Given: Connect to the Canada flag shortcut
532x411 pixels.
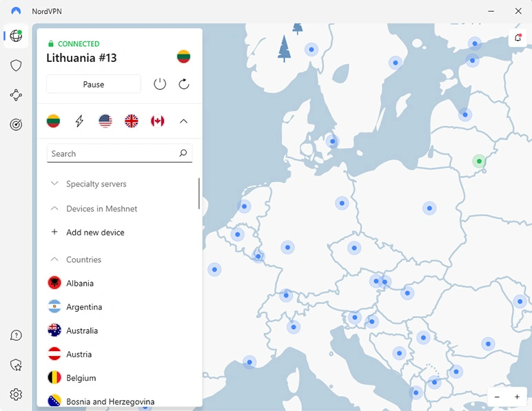Looking at the screenshot, I should click(x=157, y=121).
